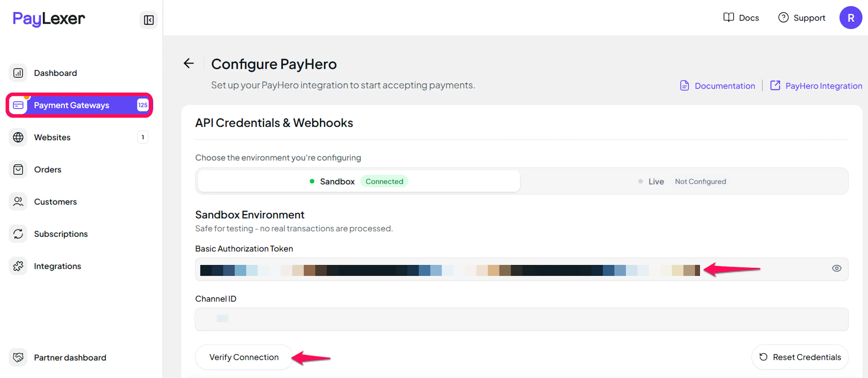Click the Verify Connection button

pos(244,357)
